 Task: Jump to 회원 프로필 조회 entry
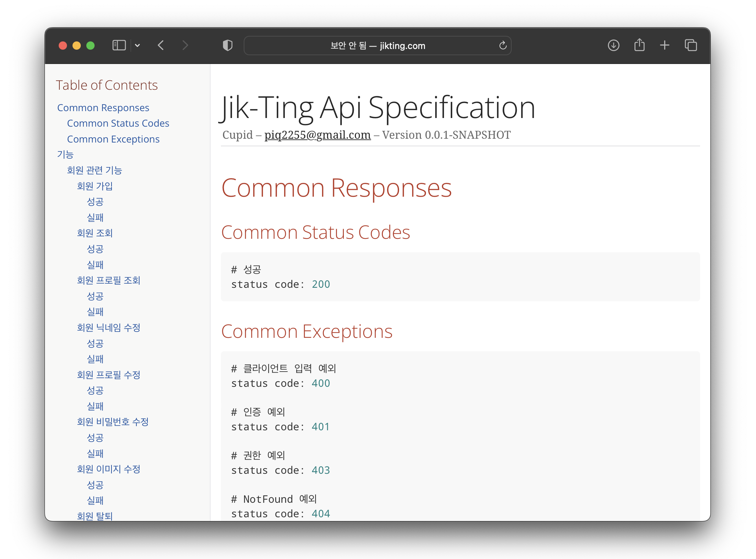coord(108,280)
